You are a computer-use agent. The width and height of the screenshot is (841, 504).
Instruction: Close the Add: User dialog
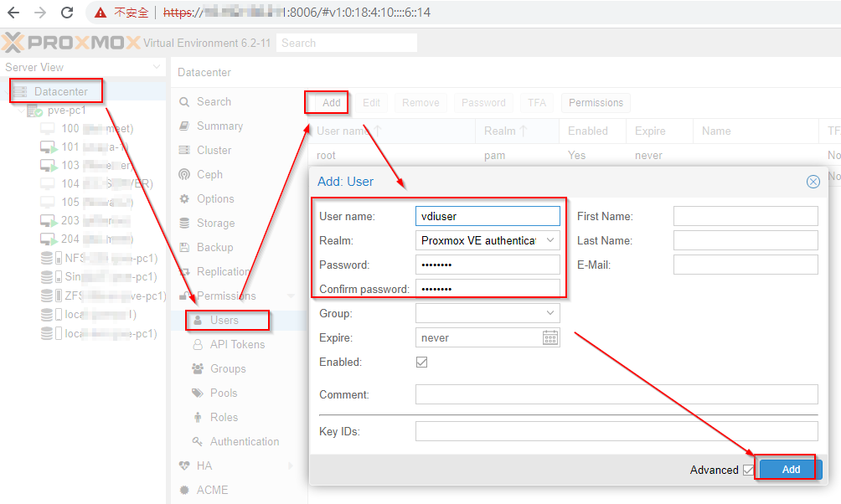813,182
